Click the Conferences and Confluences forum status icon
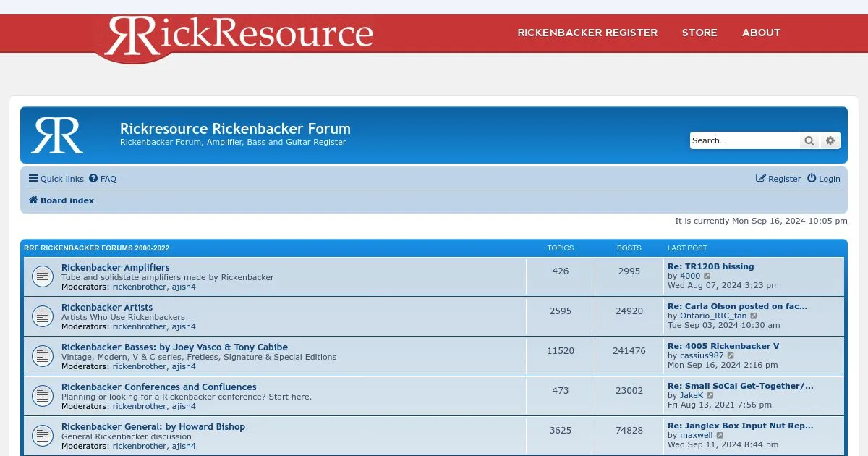 (43, 396)
